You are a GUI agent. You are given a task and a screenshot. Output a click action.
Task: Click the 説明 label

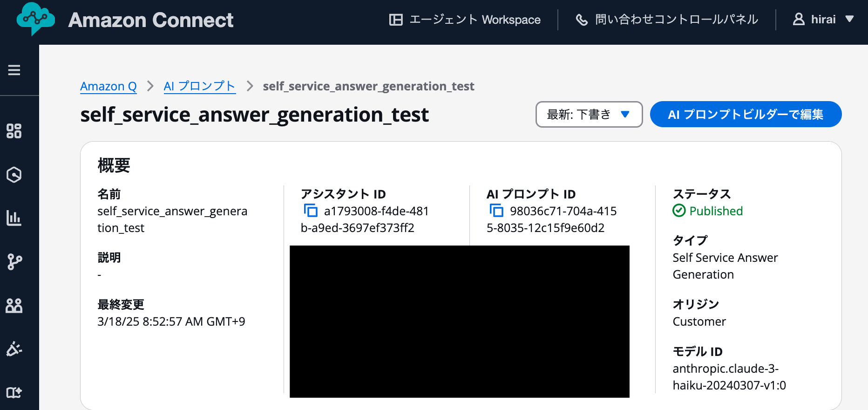click(109, 257)
